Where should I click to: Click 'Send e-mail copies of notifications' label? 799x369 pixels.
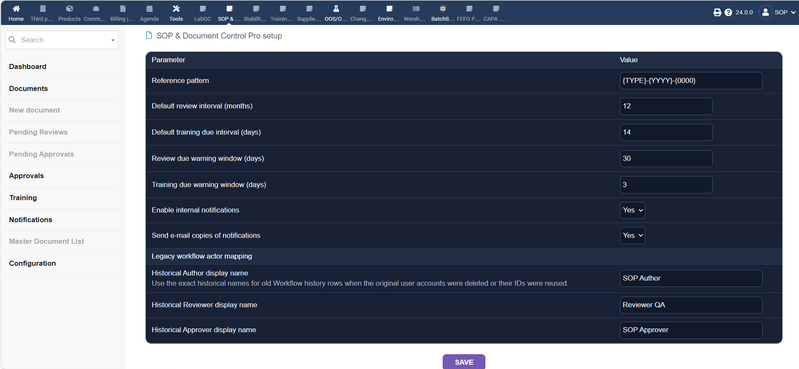tap(206, 235)
